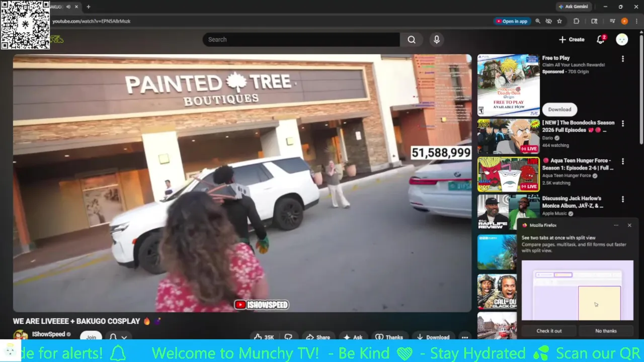Click the YouTube search magnifier button
Screen dimensions: 644x362
pyautogui.click(x=412, y=40)
